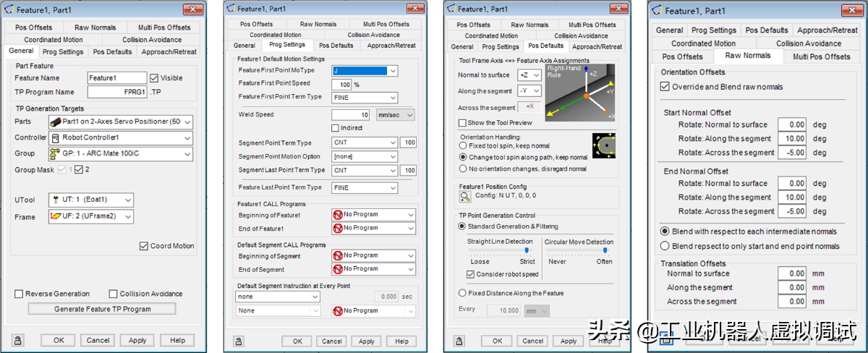The height and width of the screenshot is (353, 868).
Task: Click the No Program icon for Beginning of Feature1
Action: (337, 215)
